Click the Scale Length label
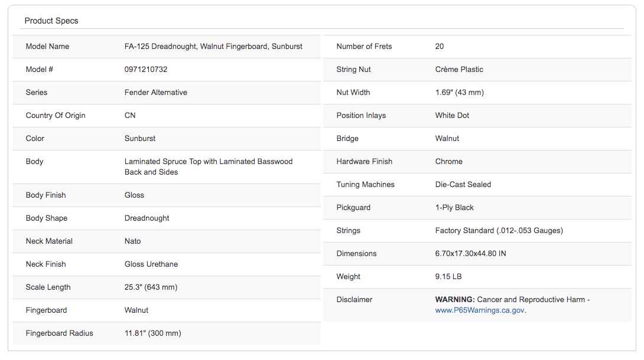 point(48,287)
